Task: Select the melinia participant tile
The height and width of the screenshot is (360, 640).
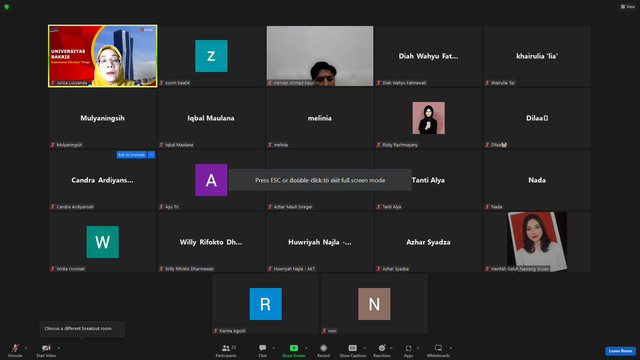Action: tap(320, 118)
